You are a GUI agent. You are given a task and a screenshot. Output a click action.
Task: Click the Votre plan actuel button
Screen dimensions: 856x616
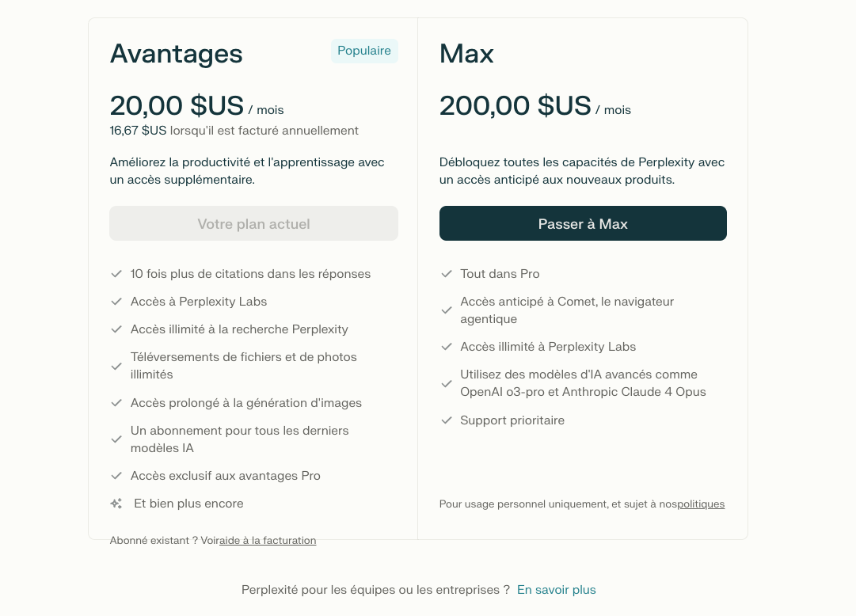pyautogui.click(x=254, y=223)
